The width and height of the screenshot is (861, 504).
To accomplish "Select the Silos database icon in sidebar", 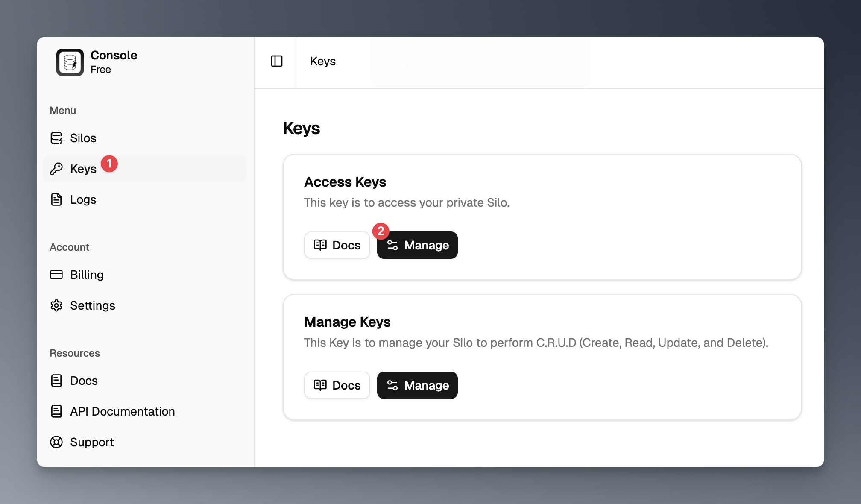I will click(57, 138).
